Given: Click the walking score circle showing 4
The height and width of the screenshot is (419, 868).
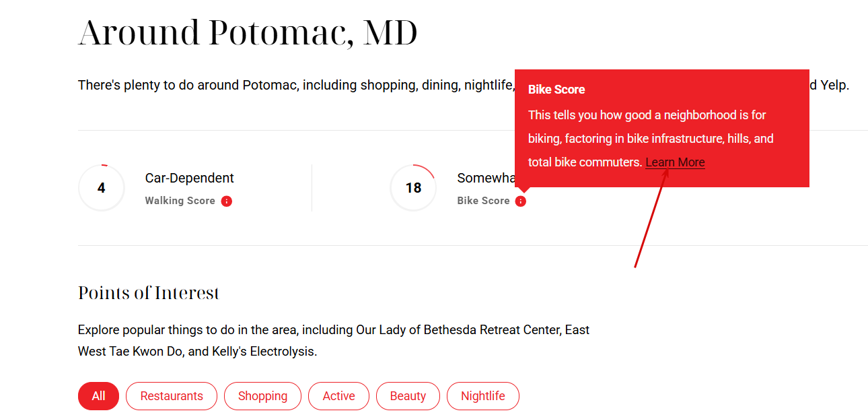Looking at the screenshot, I should [x=102, y=188].
